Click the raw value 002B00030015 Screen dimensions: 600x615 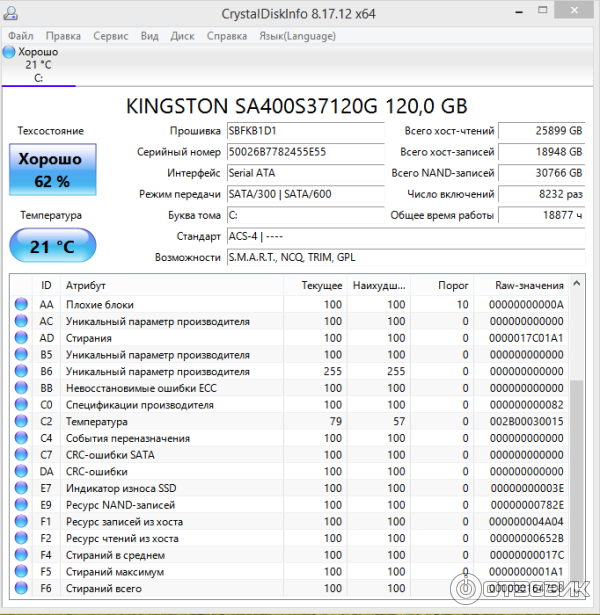click(526, 421)
